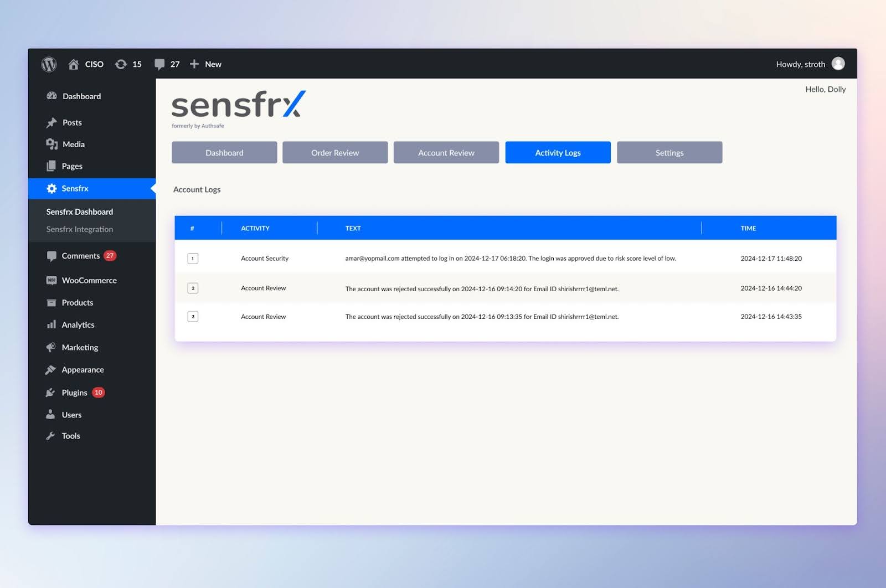Open the Media library icon in sidebar
This screenshot has height=588, width=886.
[x=51, y=144]
